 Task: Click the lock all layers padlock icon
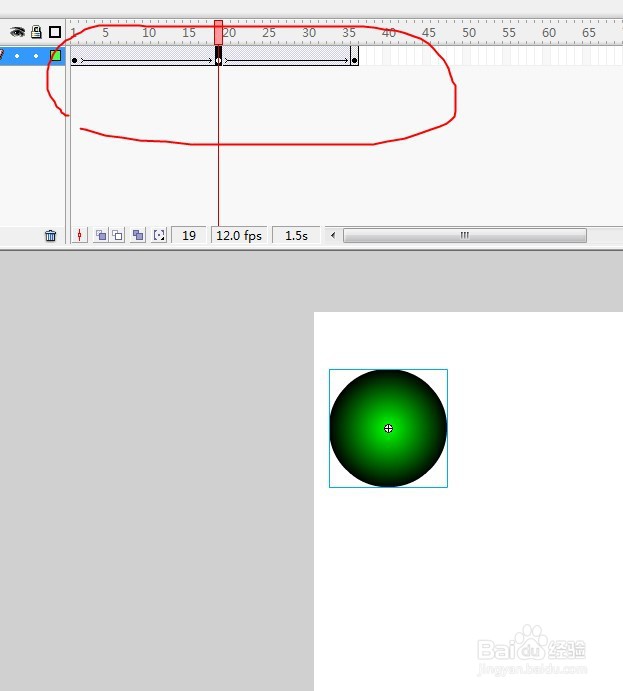pos(36,31)
